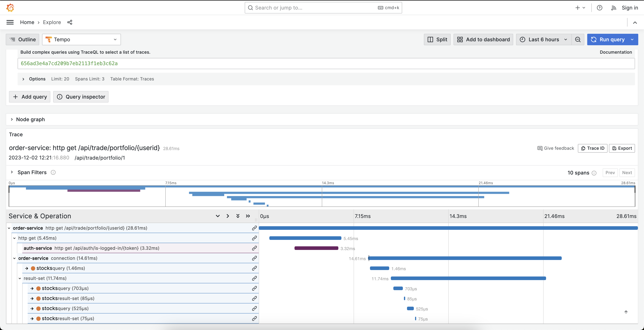Click the Query inspector button

[81, 97]
